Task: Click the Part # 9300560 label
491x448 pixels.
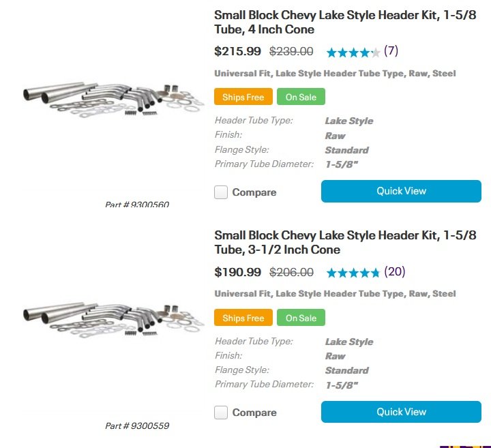Action: tap(137, 205)
